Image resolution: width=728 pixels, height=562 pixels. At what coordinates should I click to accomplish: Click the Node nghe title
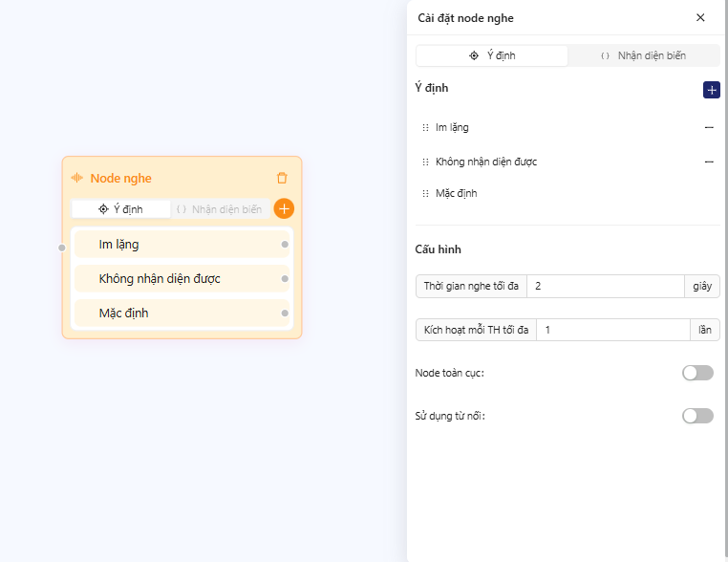[x=120, y=179]
